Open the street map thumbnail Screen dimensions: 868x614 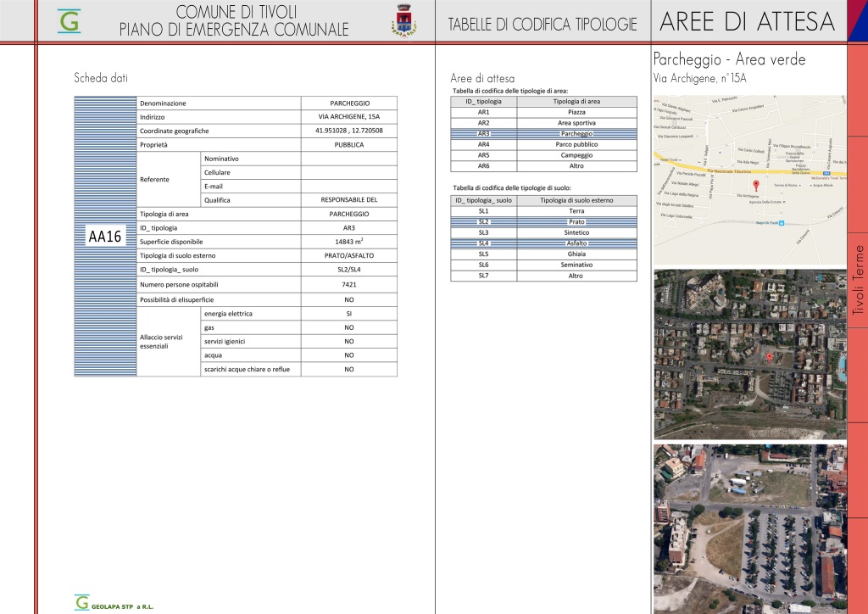point(750,180)
